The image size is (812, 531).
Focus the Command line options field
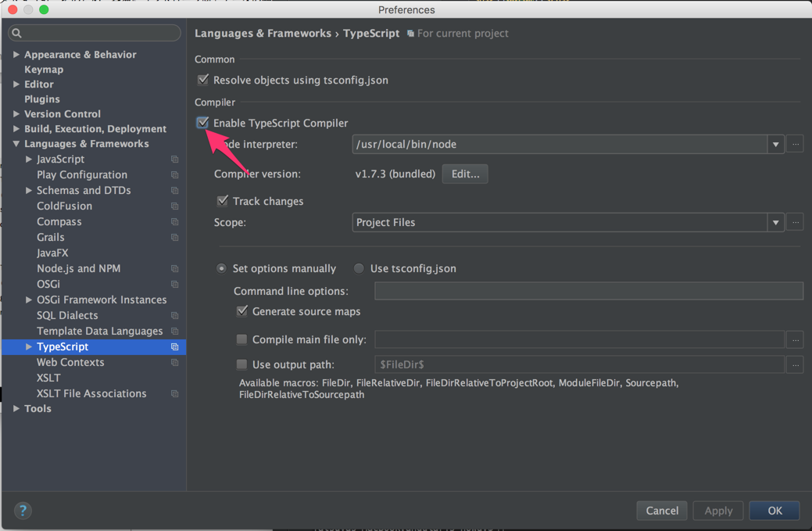[588, 291]
